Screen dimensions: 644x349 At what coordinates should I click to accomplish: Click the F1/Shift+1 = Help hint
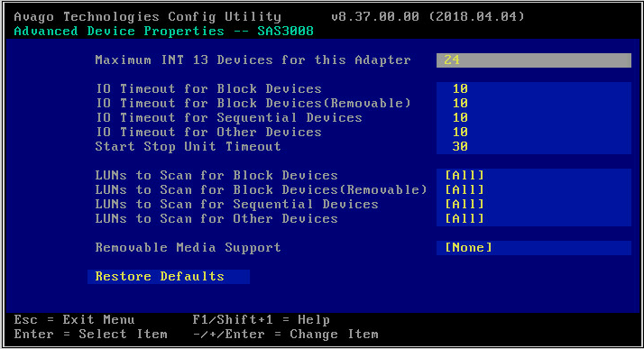pos(262,320)
